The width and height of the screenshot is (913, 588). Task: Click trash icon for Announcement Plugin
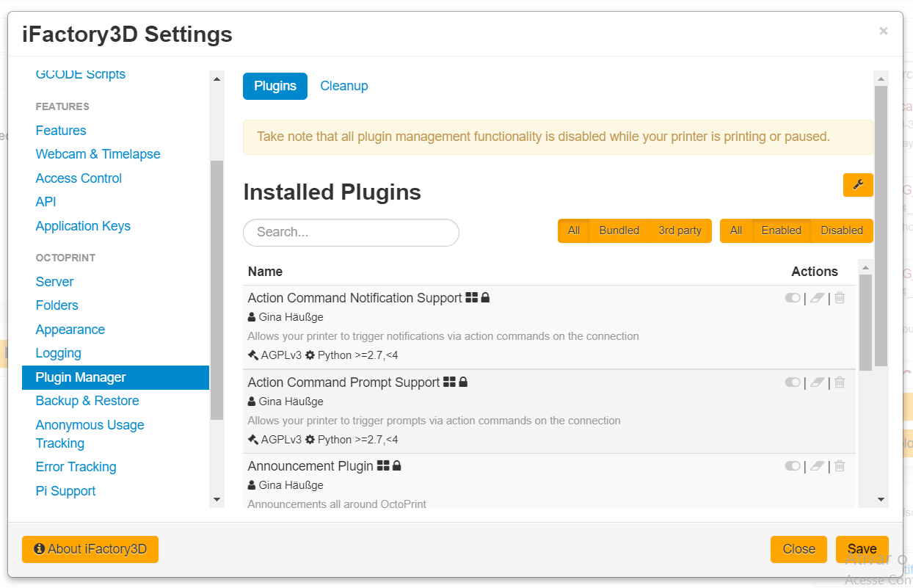pos(840,466)
